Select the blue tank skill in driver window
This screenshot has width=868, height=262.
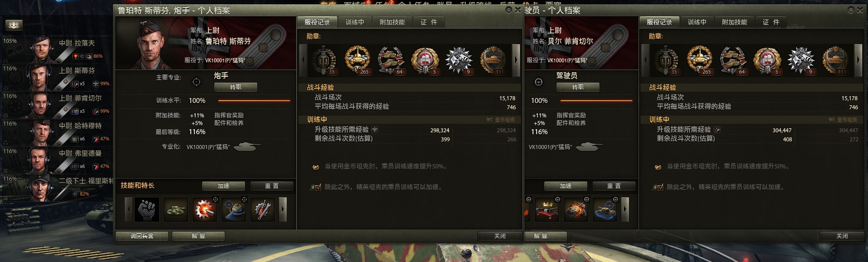[x=605, y=210]
